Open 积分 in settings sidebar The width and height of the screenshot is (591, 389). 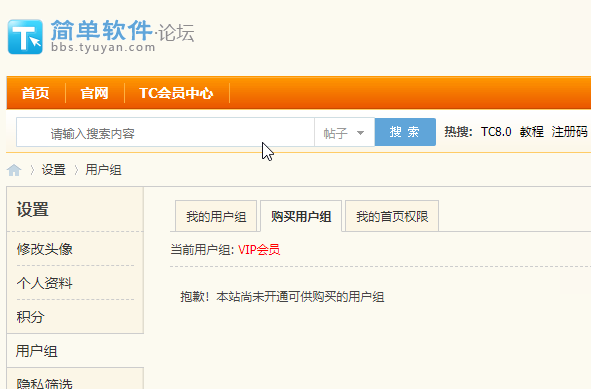click(x=30, y=317)
